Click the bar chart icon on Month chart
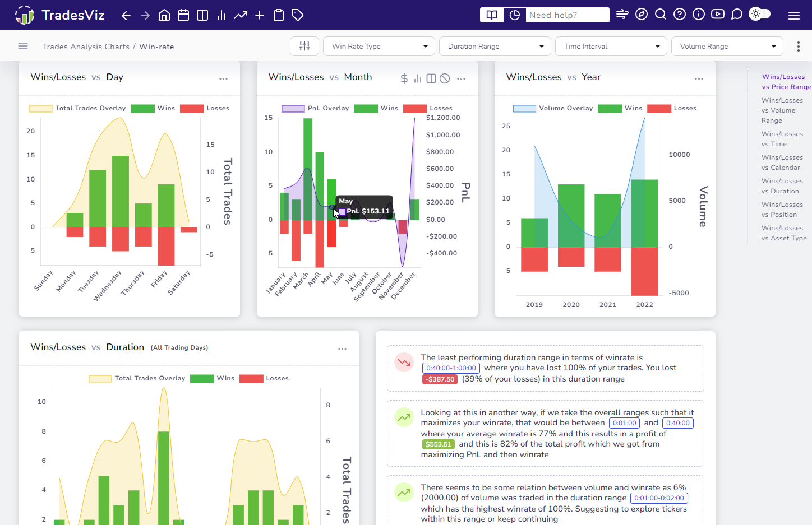The height and width of the screenshot is (525, 812). coord(418,78)
